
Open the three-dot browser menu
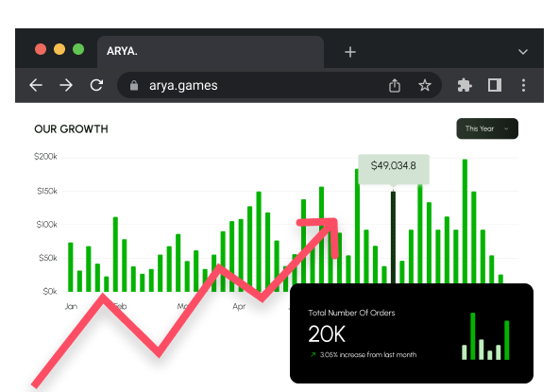[x=523, y=85]
